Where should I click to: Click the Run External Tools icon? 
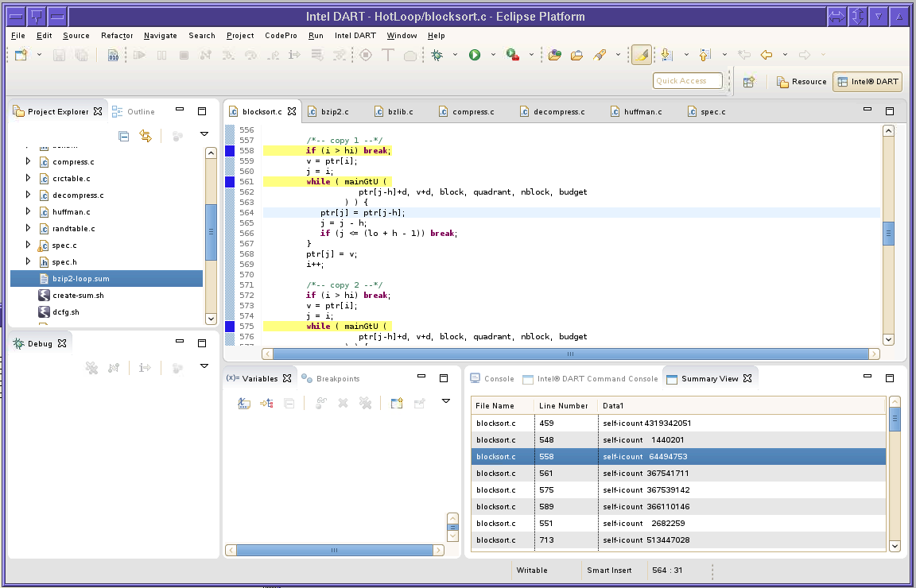tap(513, 55)
